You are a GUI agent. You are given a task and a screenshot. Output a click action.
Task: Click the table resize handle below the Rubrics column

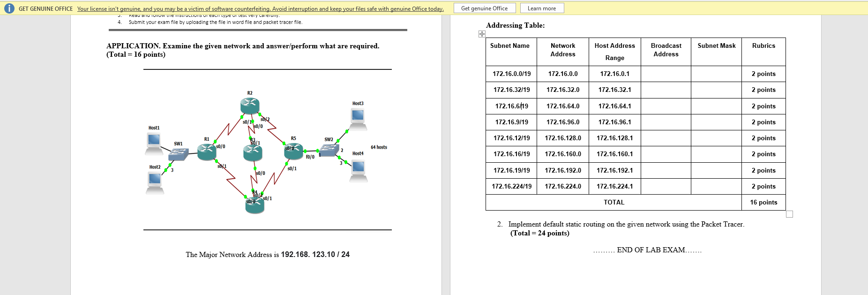[x=789, y=214]
